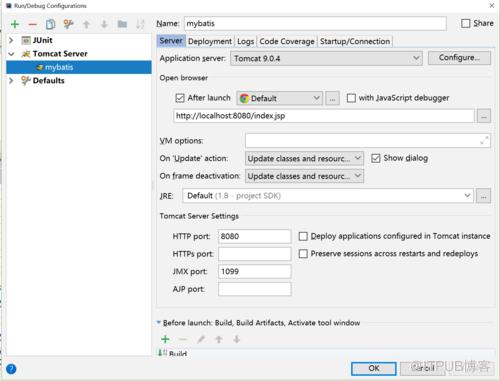Add before launch task with plus icon

point(165,339)
